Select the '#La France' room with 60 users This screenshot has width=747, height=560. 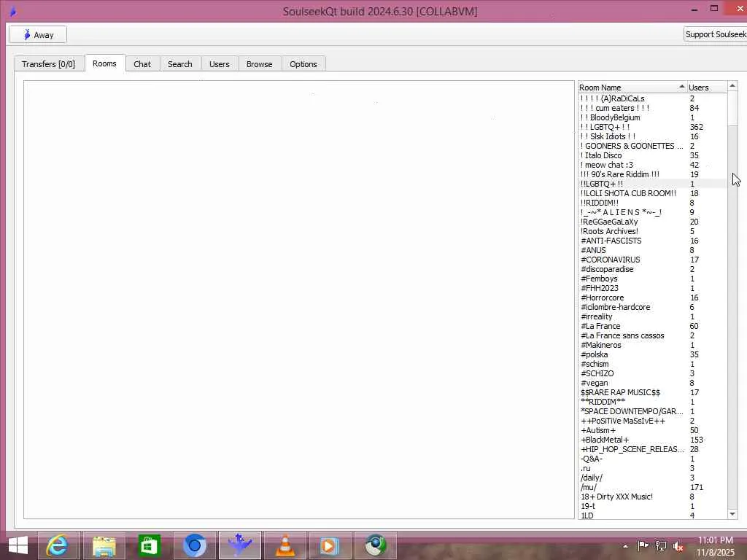(x=652, y=326)
